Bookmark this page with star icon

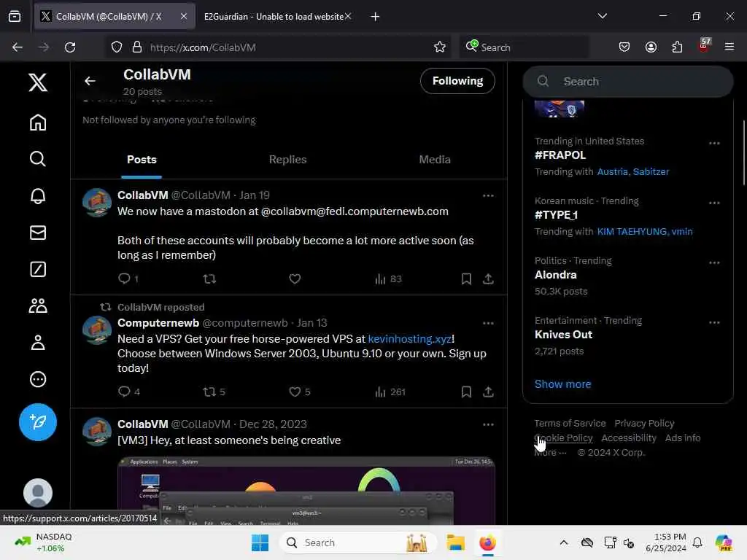pyautogui.click(x=439, y=47)
